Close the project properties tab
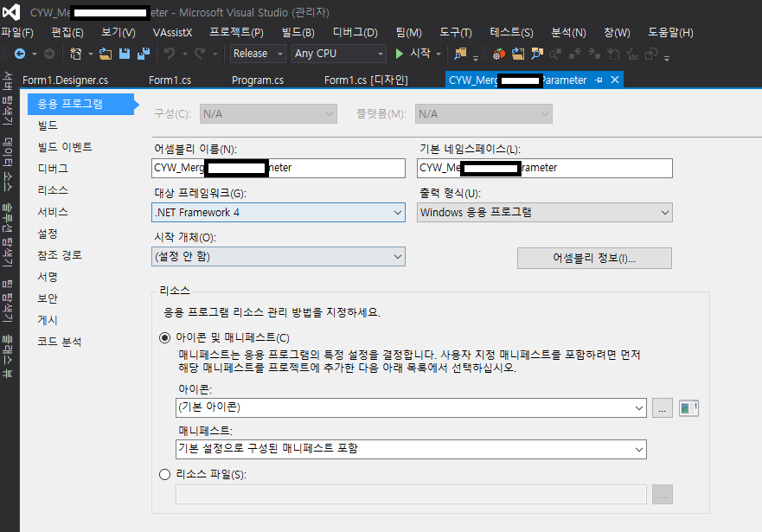The height and width of the screenshot is (532, 762). (615, 80)
